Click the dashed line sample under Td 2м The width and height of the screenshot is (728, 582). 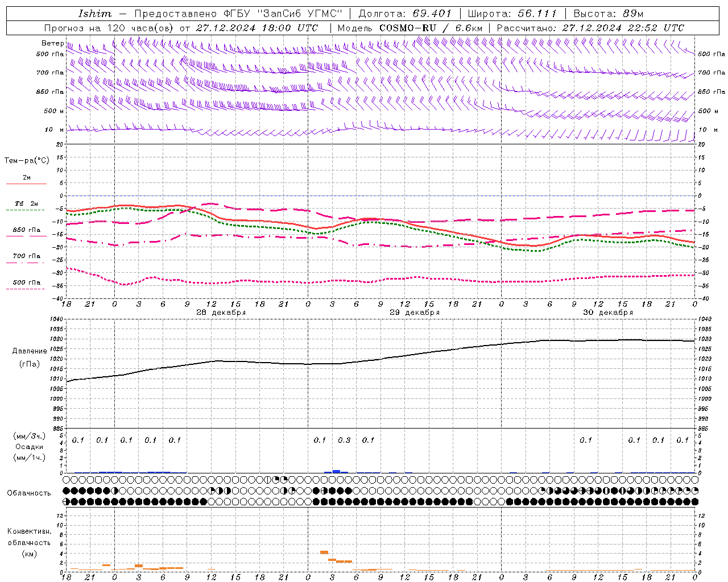click(x=25, y=210)
